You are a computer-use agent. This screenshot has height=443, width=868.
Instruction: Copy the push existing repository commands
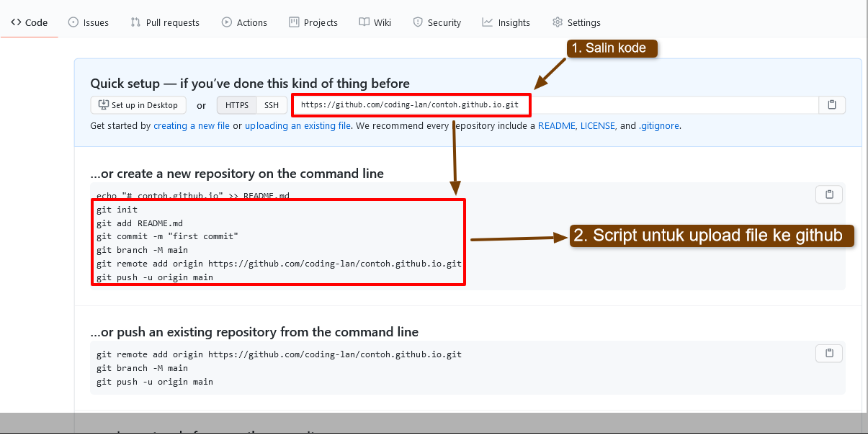pyautogui.click(x=829, y=353)
